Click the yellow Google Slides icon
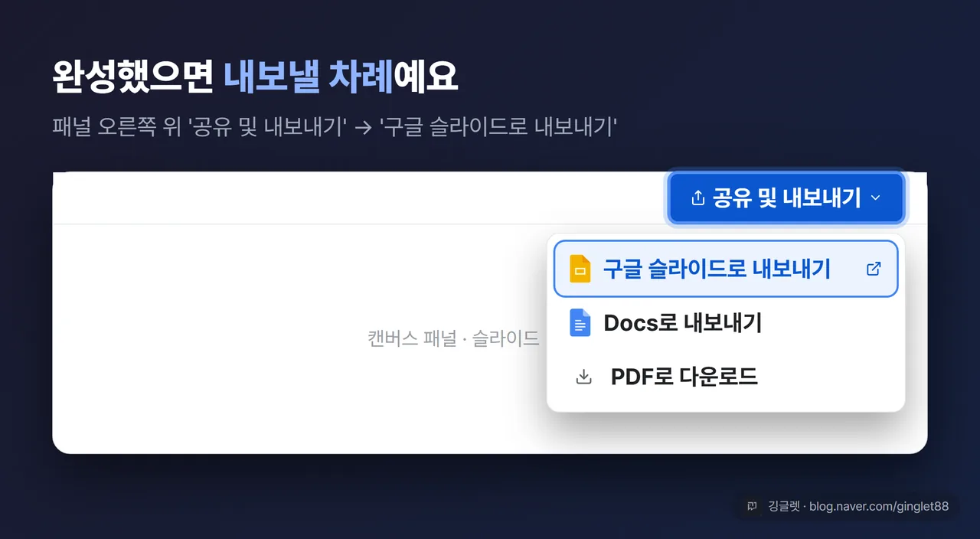 [580, 269]
